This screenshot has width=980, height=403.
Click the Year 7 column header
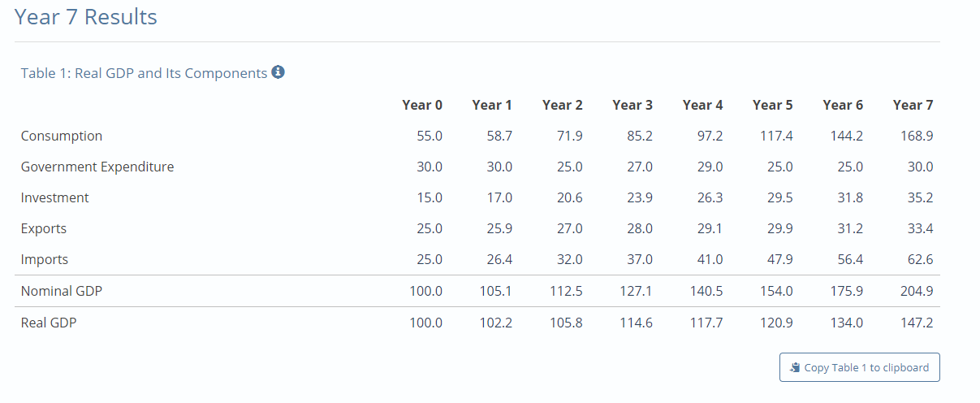tap(913, 105)
